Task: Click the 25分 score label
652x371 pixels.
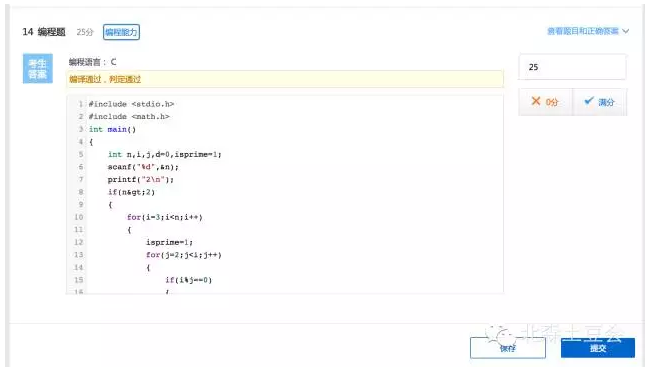Action: (x=85, y=32)
